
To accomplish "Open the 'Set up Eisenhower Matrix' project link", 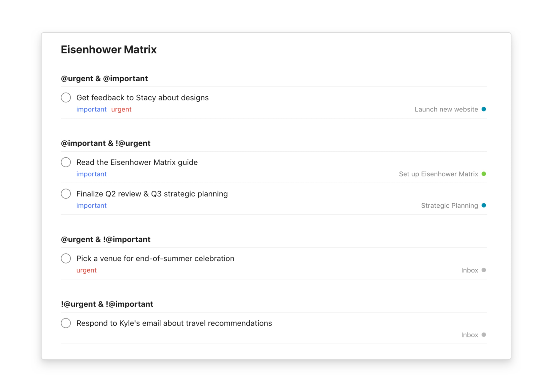I will [438, 174].
